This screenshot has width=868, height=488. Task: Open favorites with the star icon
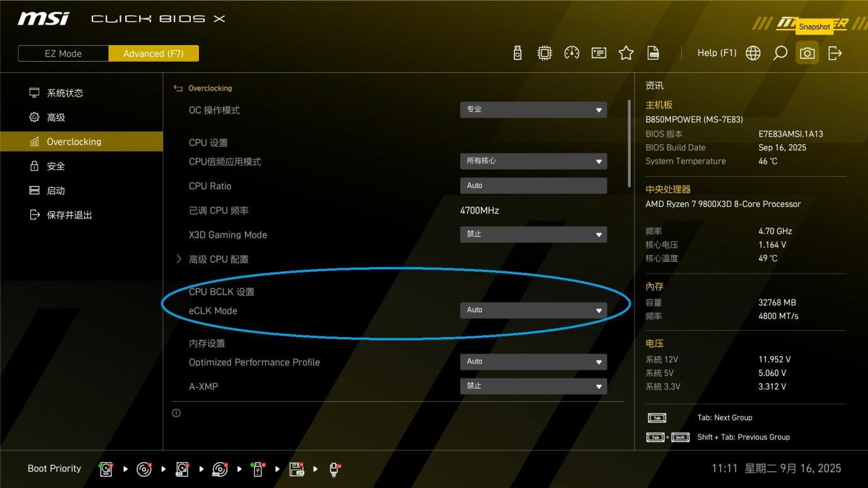626,53
